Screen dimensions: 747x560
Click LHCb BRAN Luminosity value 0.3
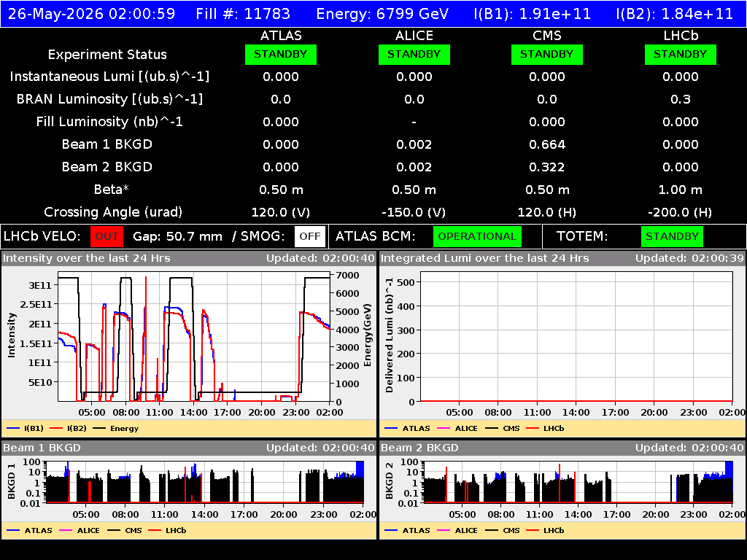click(x=681, y=99)
